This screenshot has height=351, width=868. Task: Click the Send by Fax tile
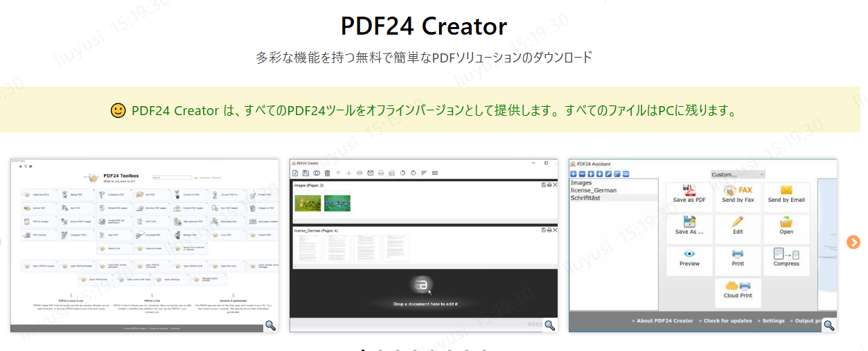click(738, 197)
